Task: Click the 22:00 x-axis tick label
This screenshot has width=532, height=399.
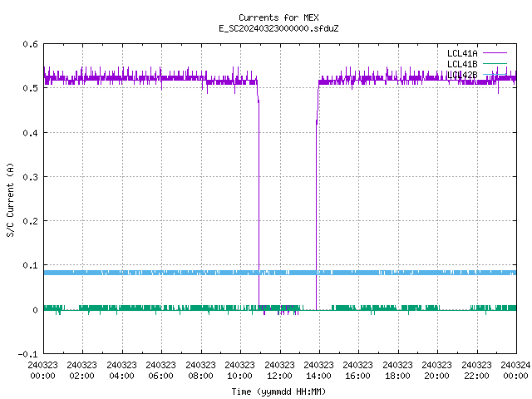Action: (x=476, y=376)
